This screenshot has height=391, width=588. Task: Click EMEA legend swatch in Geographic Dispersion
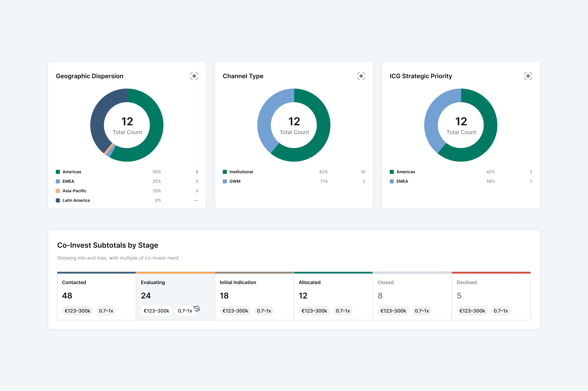click(58, 181)
